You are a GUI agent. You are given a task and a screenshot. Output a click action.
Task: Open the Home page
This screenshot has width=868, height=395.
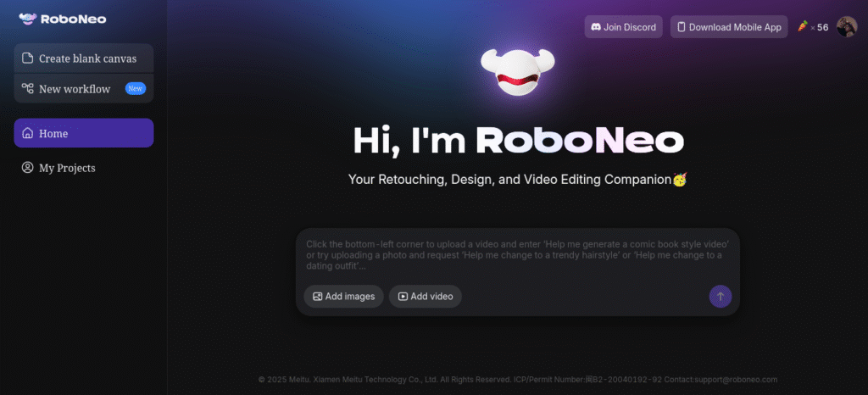[x=84, y=133]
